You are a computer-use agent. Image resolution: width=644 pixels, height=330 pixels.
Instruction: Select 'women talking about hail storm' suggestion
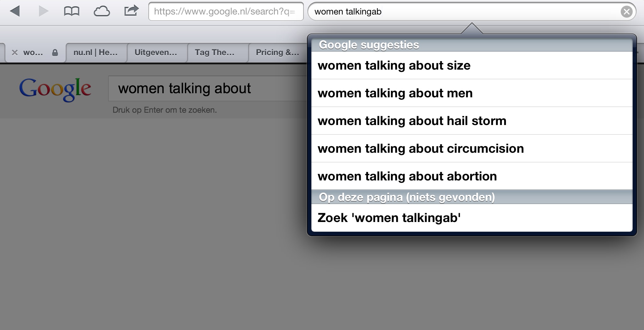(x=472, y=121)
